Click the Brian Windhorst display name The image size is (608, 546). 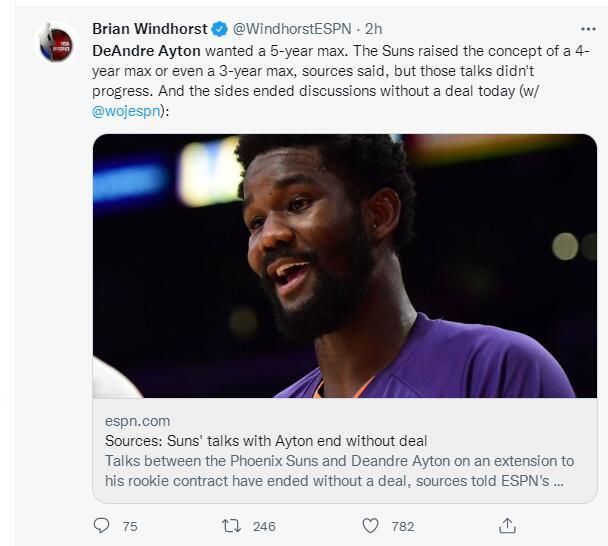click(x=149, y=29)
